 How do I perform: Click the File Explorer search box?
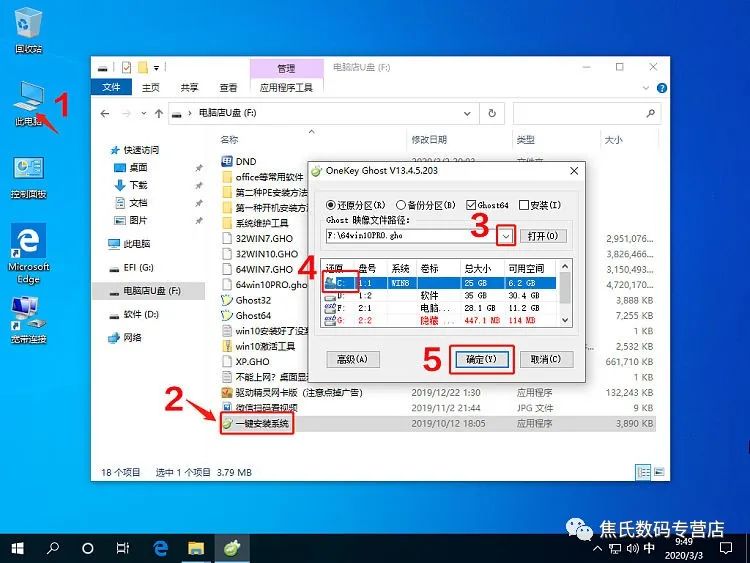pyautogui.click(x=587, y=113)
